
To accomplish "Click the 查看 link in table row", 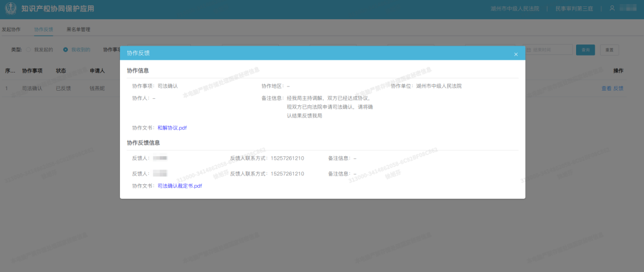I will (x=606, y=88).
